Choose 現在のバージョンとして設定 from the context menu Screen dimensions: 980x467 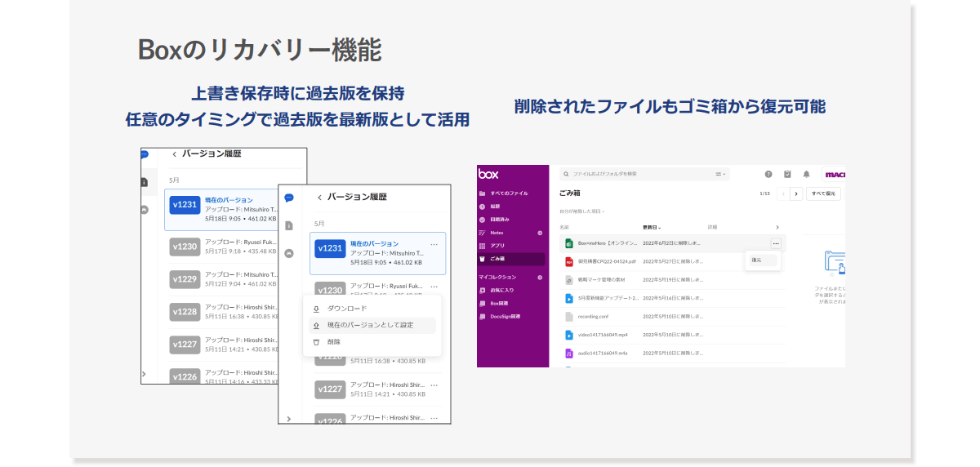[x=372, y=325]
